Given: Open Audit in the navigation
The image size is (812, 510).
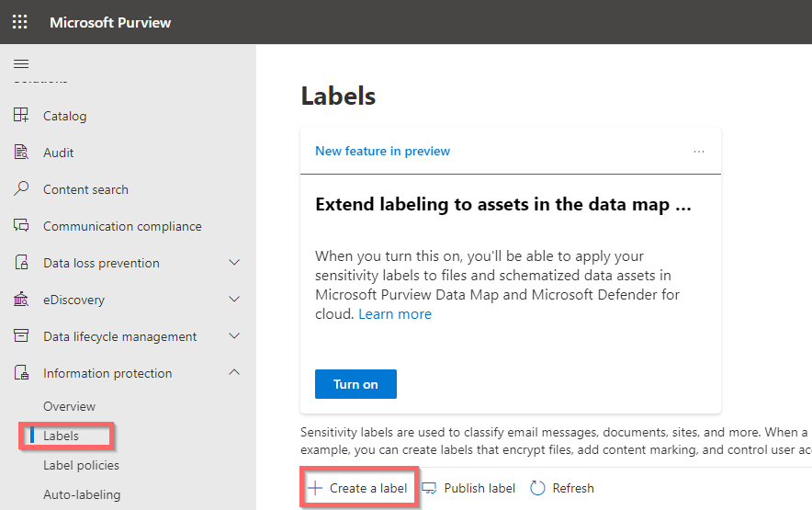Looking at the screenshot, I should 59,153.
